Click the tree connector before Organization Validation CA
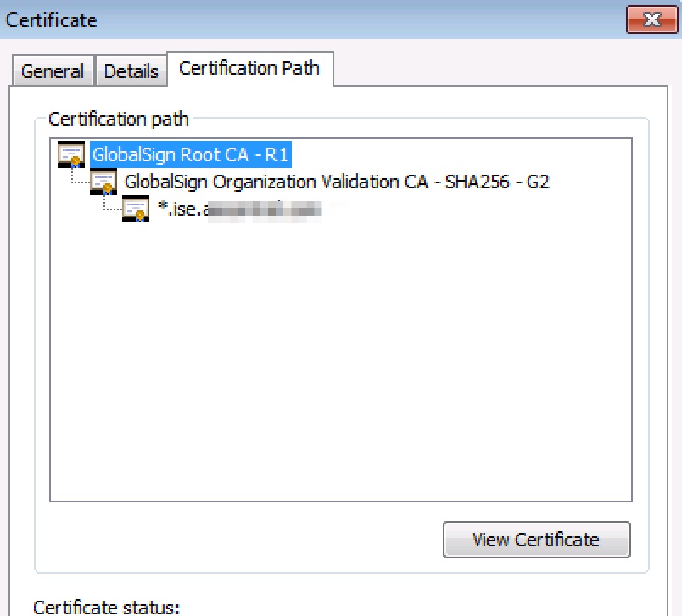The height and width of the screenshot is (616, 682). pos(79,182)
